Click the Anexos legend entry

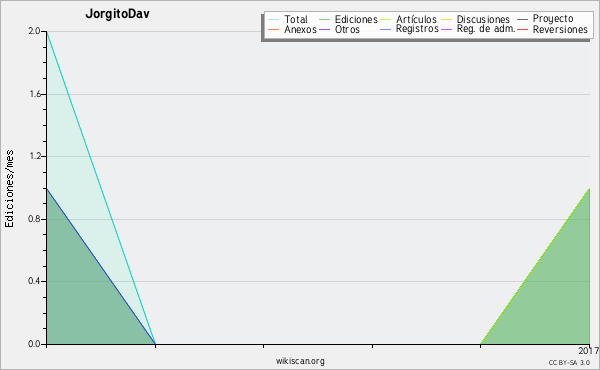point(292,29)
